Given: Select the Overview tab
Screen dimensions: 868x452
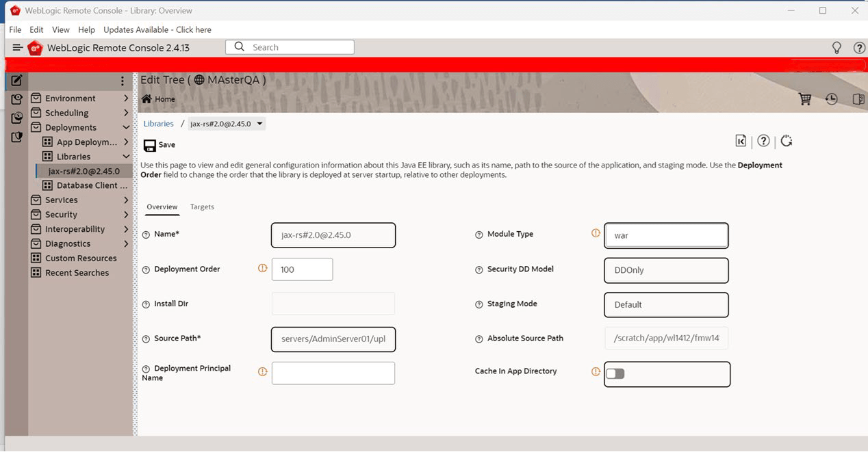Looking at the screenshot, I should tap(162, 207).
